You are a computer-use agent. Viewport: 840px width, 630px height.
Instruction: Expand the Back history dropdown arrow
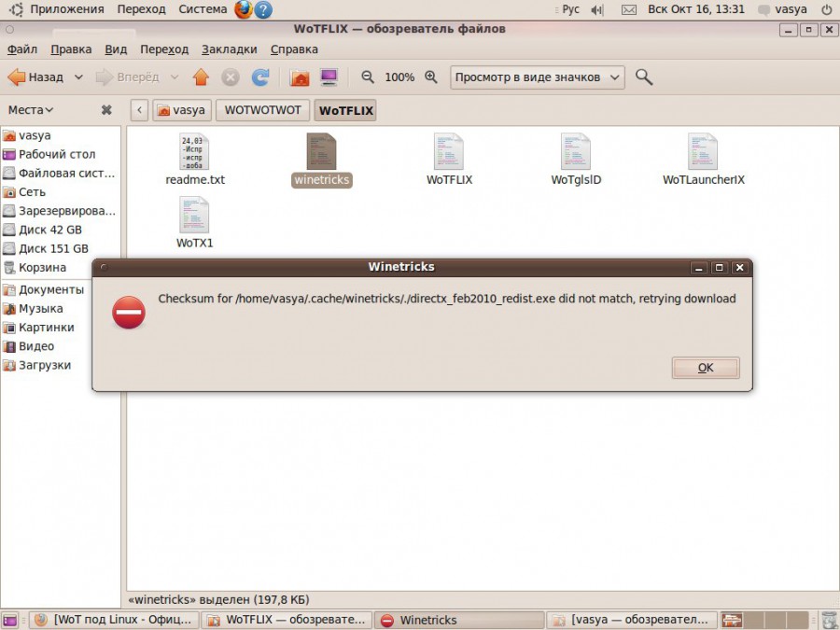pyautogui.click(x=78, y=77)
